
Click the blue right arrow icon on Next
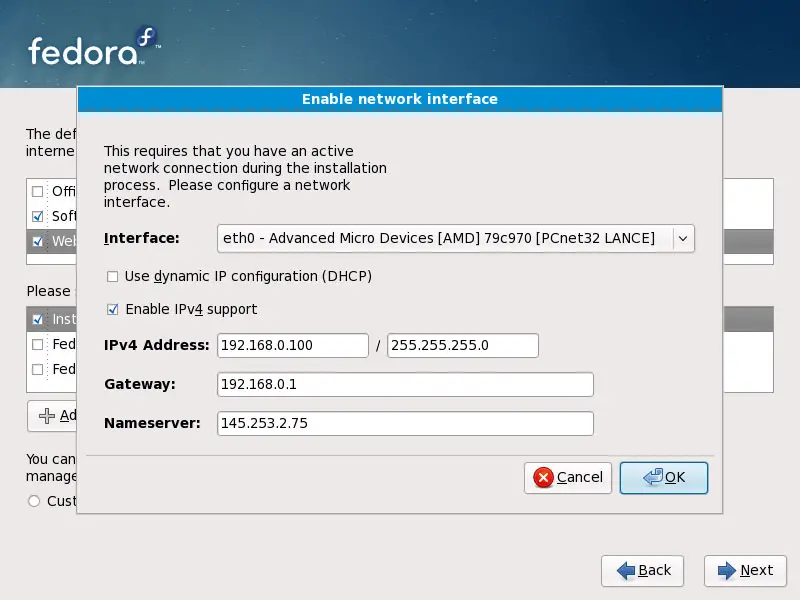tap(727, 570)
